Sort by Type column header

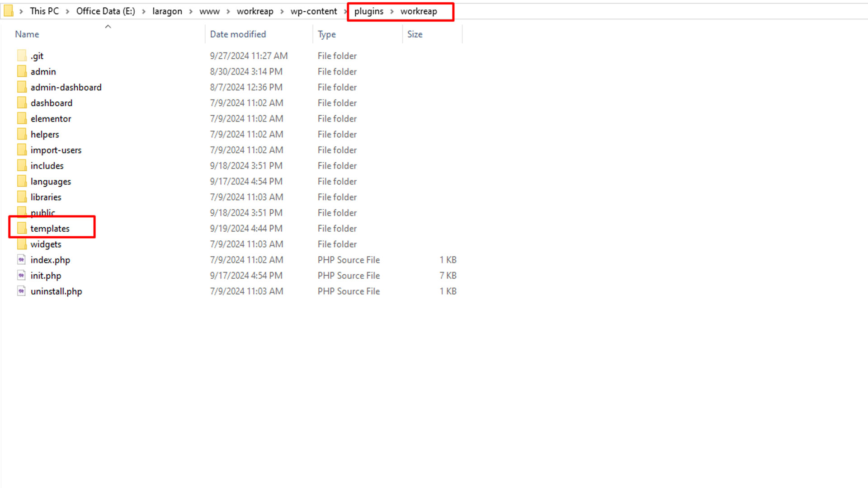point(326,34)
